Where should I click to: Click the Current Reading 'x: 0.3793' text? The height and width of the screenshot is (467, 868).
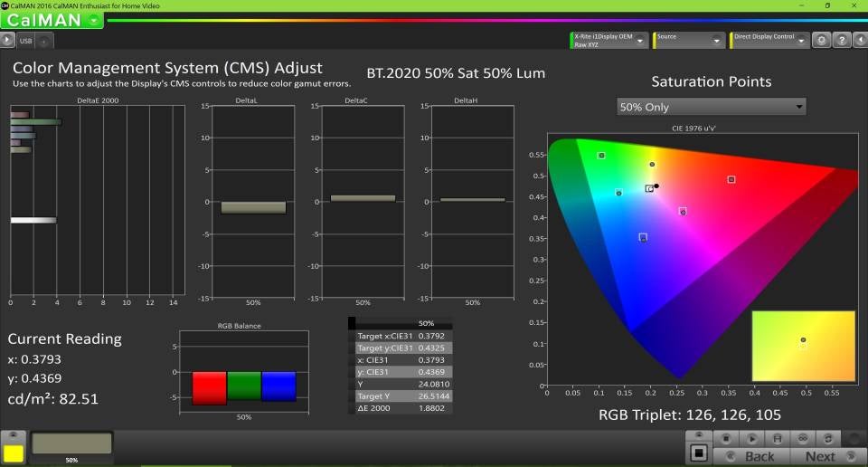(34, 359)
